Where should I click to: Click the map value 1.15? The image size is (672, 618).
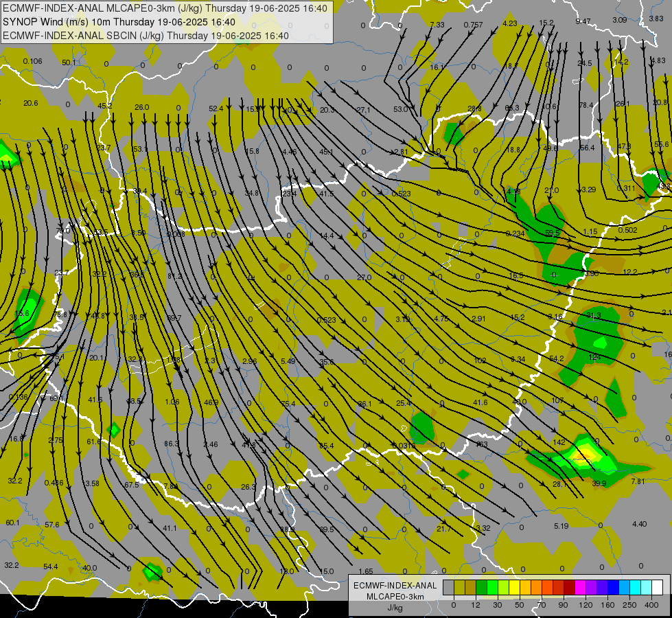click(x=590, y=231)
